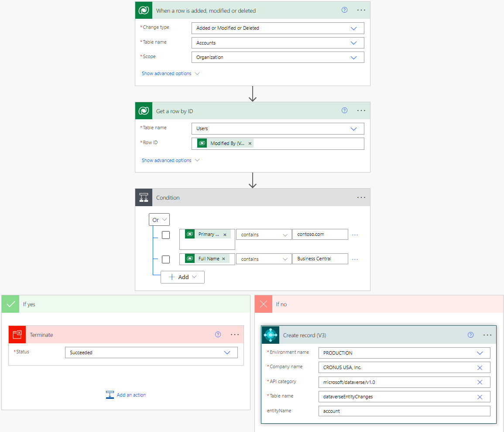The image size is (504, 432).
Task: Expand Get a row's Show advanced options
Action: [x=170, y=160]
